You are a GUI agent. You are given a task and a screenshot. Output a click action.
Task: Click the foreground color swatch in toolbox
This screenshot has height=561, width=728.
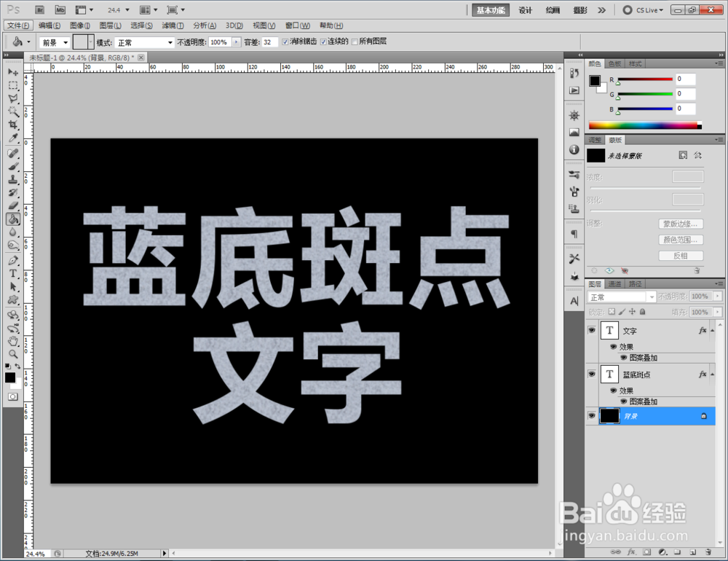click(x=9, y=377)
